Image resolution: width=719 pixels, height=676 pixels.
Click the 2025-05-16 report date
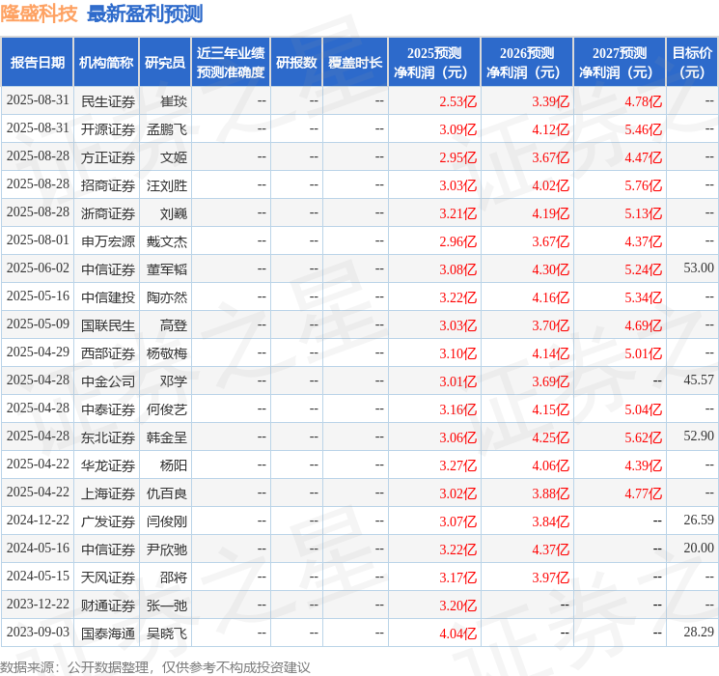point(38,296)
